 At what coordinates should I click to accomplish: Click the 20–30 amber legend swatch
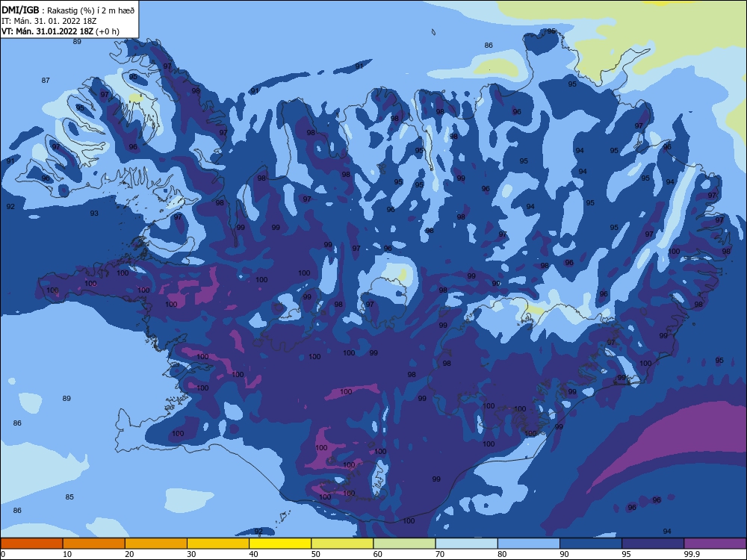coord(156,544)
